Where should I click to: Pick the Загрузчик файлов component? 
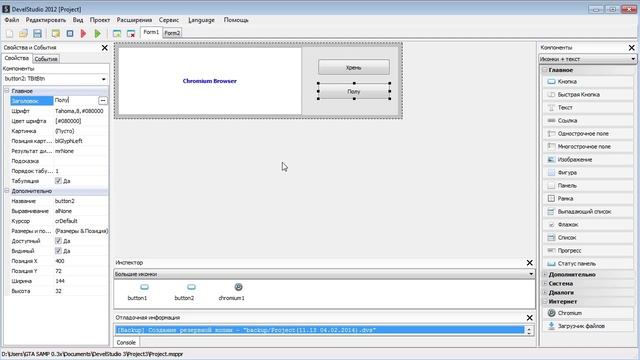pos(588,326)
